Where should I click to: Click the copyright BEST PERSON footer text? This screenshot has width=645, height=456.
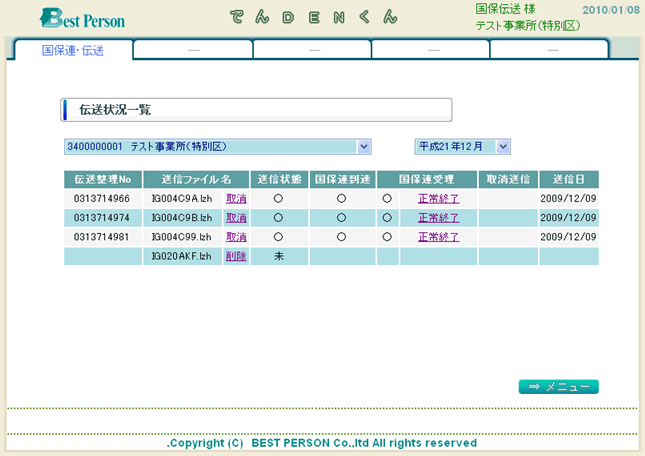point(322,443)
